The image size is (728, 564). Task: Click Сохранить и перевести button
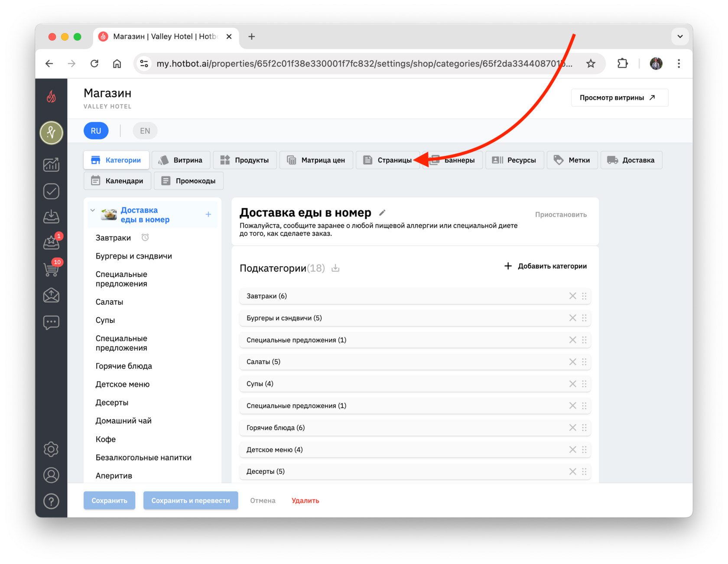pos(191,500)
